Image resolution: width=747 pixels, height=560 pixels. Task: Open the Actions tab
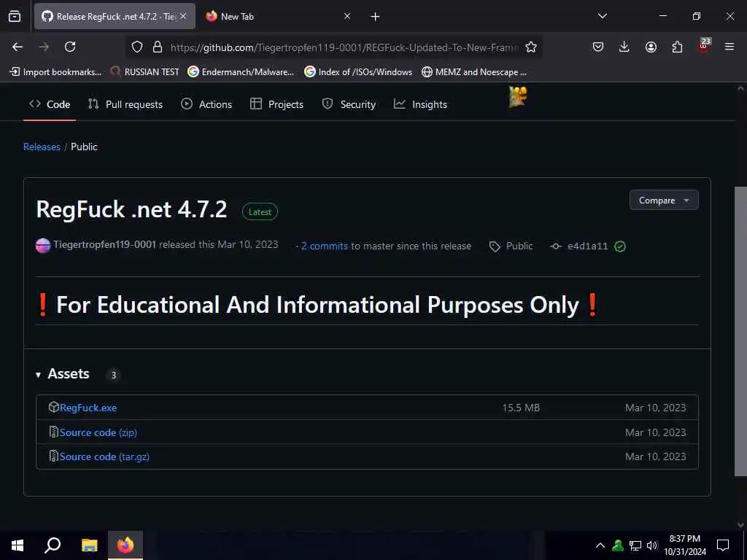coord(206,104)
